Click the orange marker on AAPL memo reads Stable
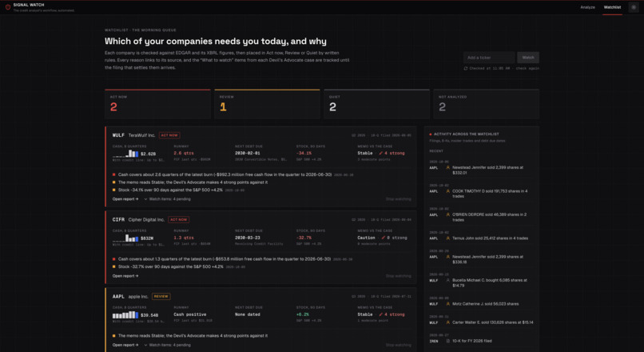The width and height of the screenshot is (644, 352). coord(114,336)
